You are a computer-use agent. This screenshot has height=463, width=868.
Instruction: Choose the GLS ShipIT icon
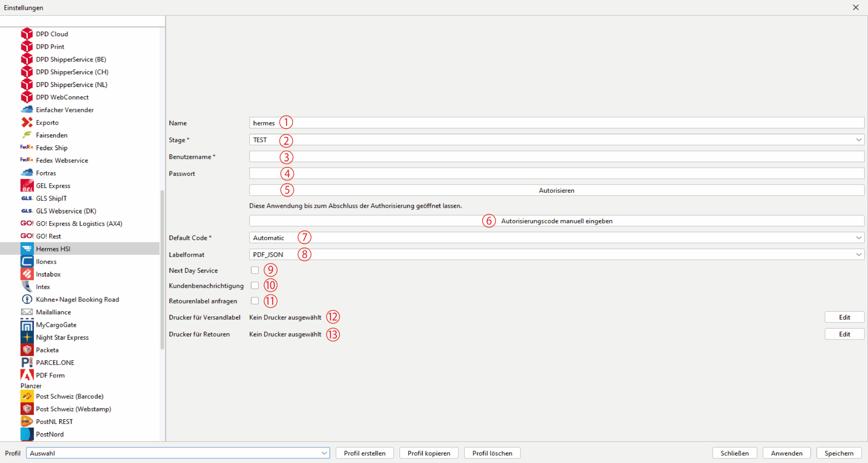click(x=27, y=198)
